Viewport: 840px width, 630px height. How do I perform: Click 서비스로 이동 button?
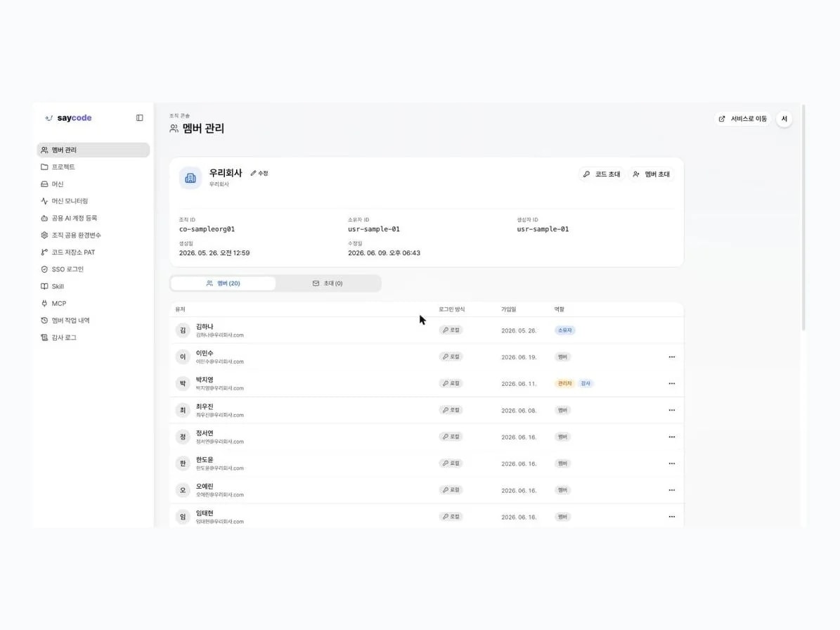[742, 119]
